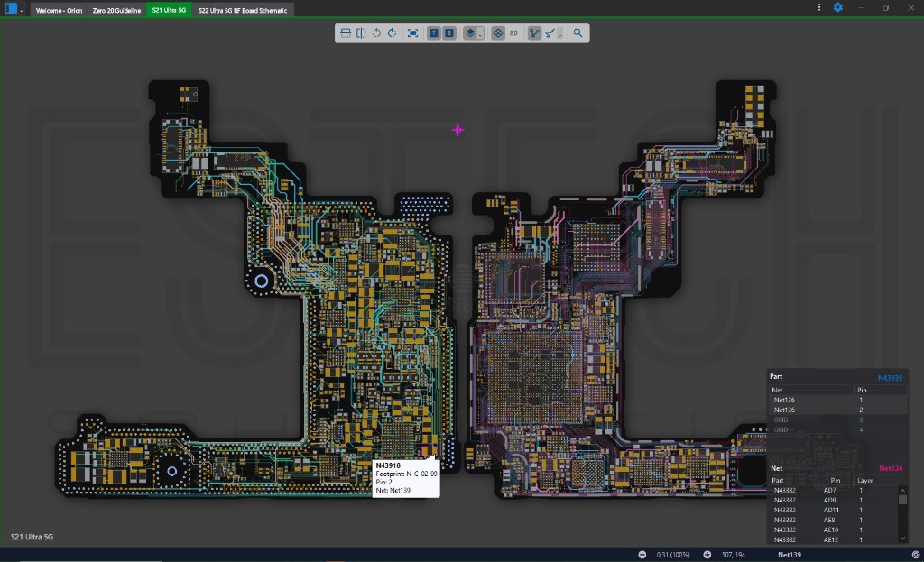Open the layers dropdown arrow

point(480,35)
